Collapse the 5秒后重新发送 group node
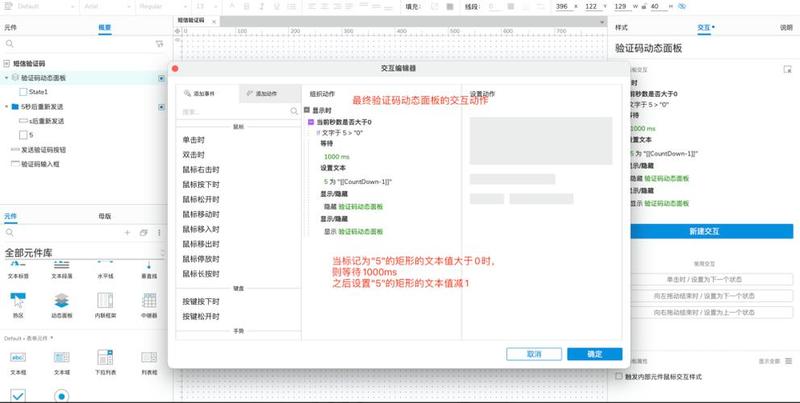Screen dimensions: 800x403 coord(7,107)
